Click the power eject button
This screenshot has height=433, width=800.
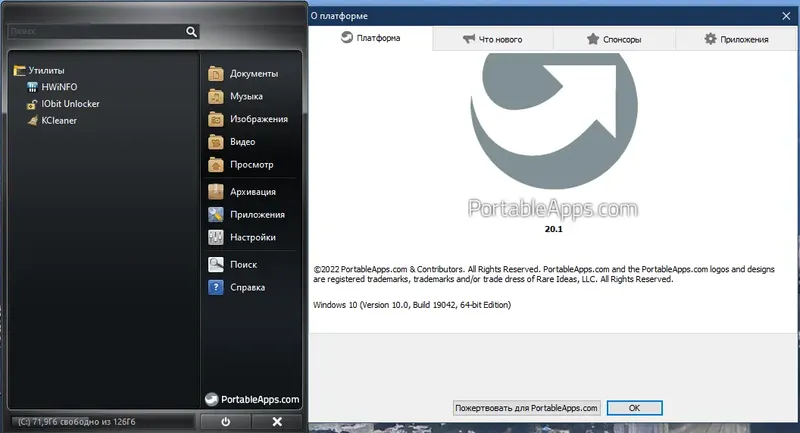point(226,422)
